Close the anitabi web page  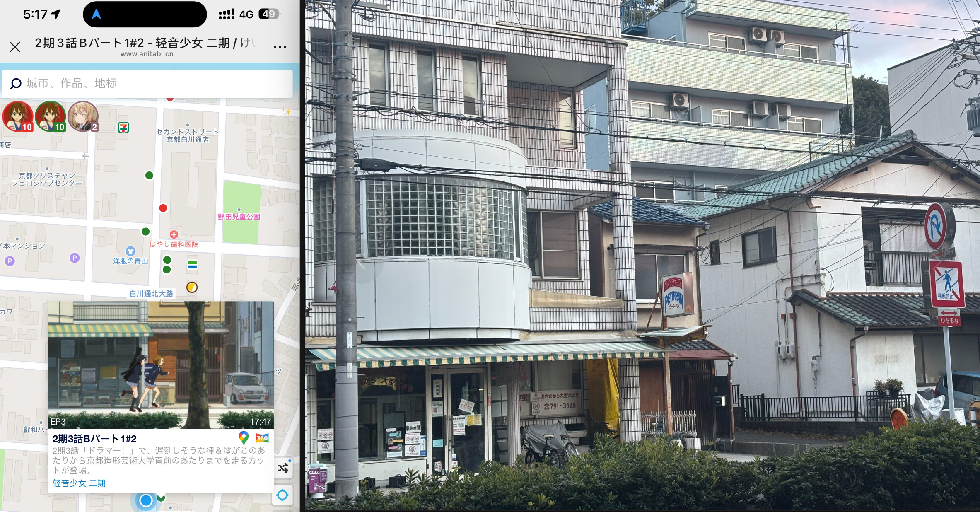click(15, 47)
